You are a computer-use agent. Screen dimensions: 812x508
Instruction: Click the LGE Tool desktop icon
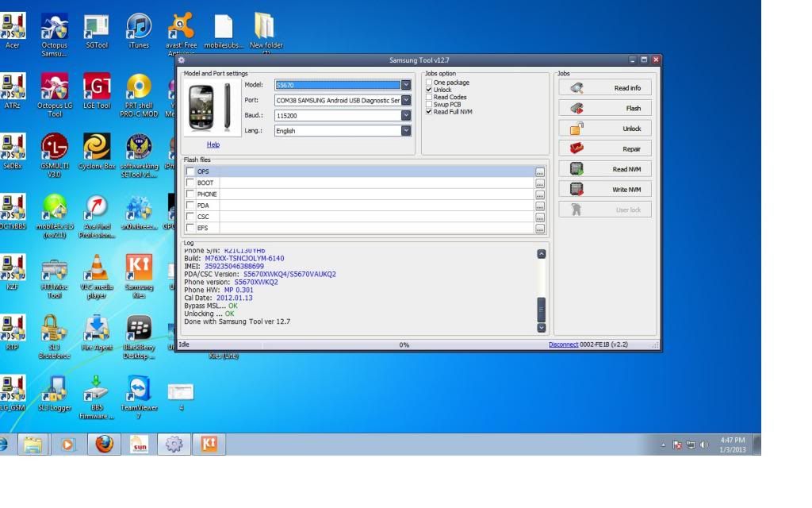[97, 91]
